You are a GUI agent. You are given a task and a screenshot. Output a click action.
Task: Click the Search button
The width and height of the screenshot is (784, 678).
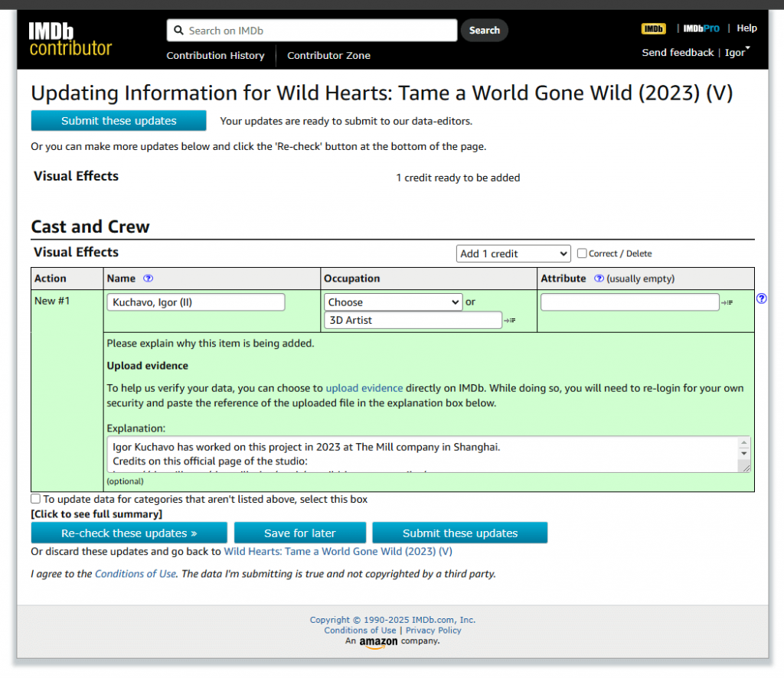click(484, 31)
